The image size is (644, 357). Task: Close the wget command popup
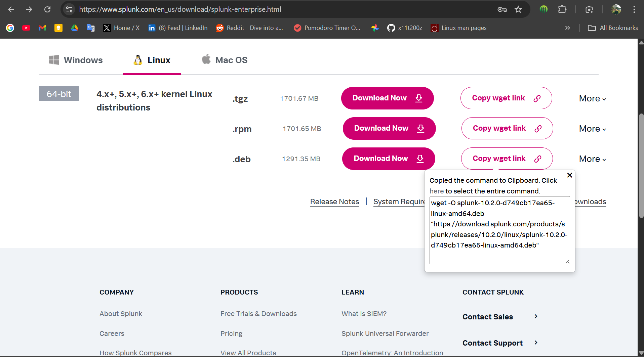click(569, 175)
